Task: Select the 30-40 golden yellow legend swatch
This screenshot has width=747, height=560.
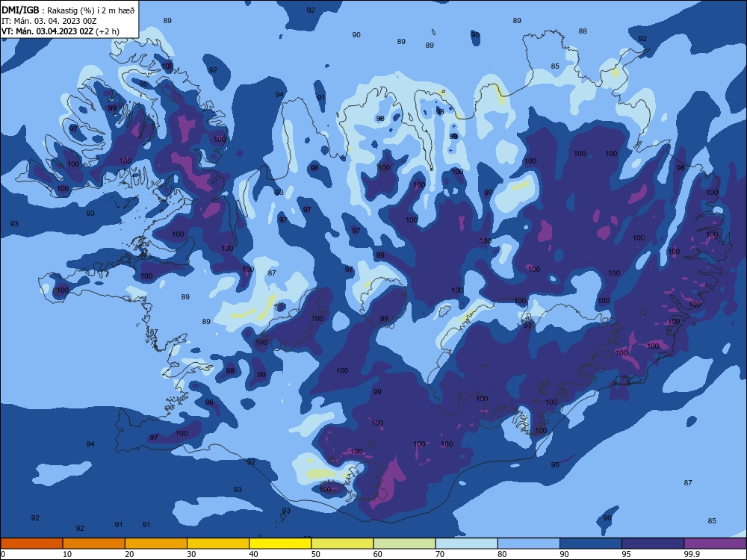Action: click(218, 544)
